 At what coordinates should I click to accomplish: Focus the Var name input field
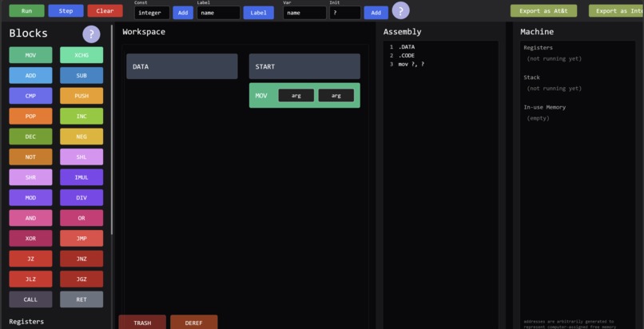(304, 13)
